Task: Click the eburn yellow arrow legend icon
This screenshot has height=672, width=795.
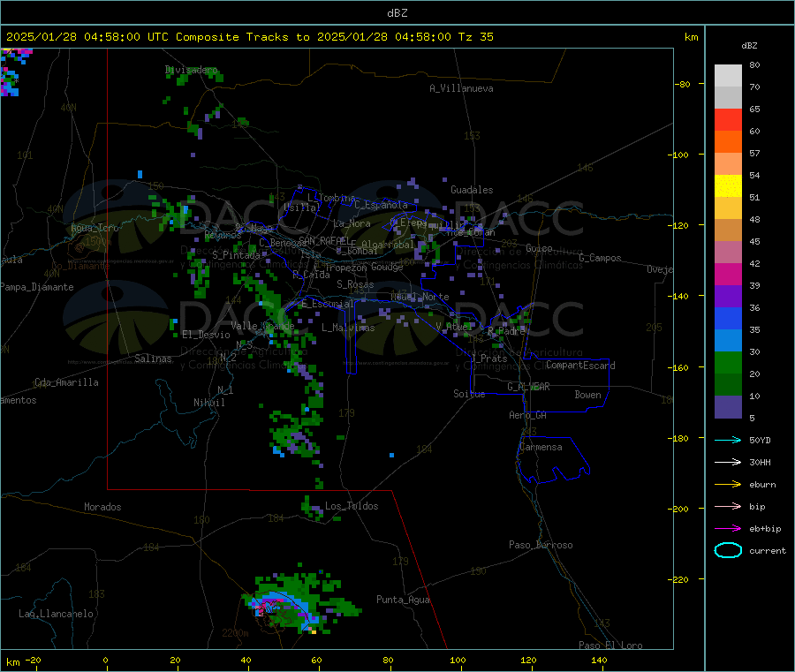Action: 728,485
